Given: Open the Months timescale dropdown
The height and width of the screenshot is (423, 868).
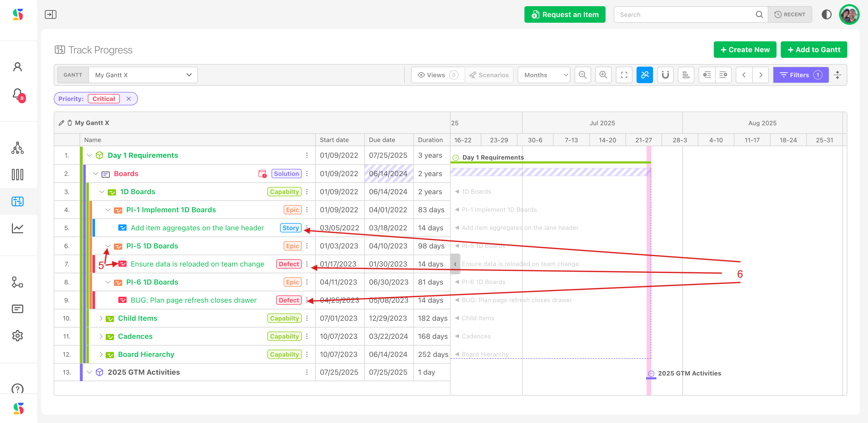Looking at the screenshot, I should pyautogui.click(x=544, y=75).
